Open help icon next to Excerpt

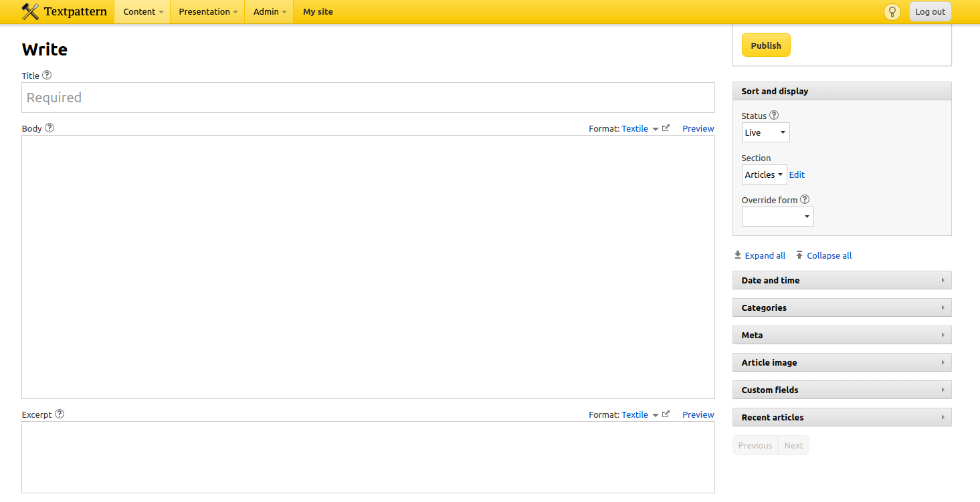pyautogui.click(x=60, y=414)
